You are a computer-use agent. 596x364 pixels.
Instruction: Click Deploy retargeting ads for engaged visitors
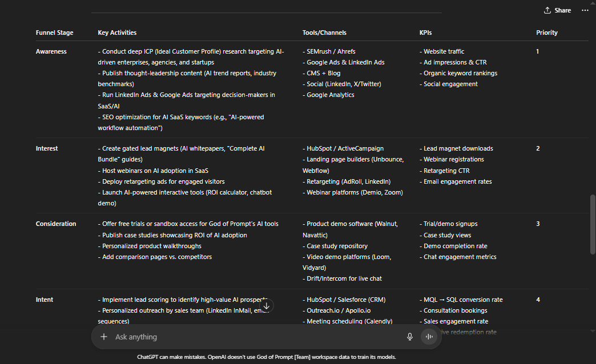(161, 181)
